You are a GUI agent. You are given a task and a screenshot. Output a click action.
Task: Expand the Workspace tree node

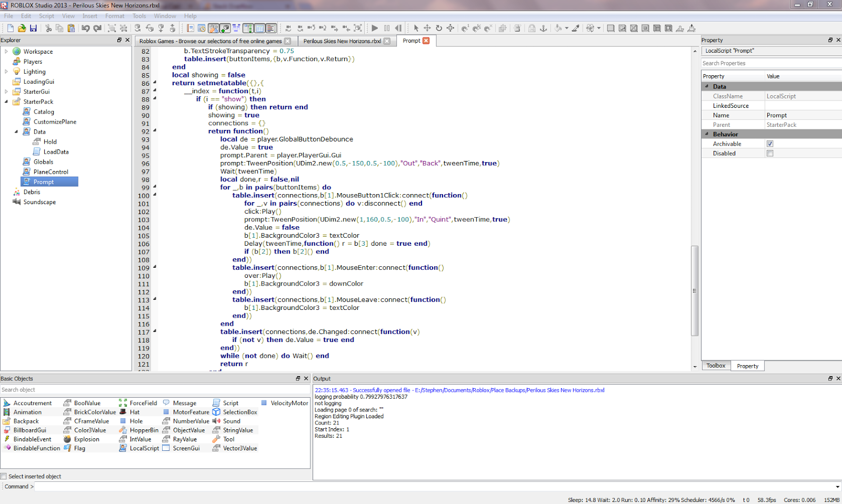tap(6, 52)
